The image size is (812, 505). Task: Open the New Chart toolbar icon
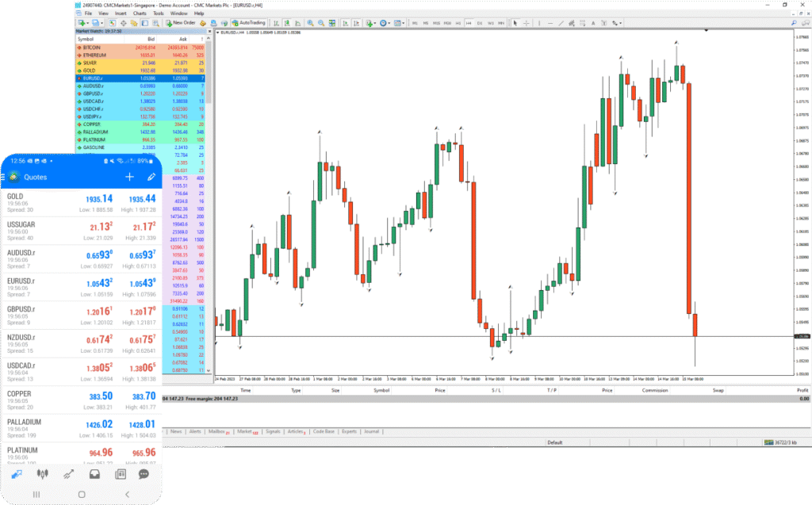click(x=82, y=23)
